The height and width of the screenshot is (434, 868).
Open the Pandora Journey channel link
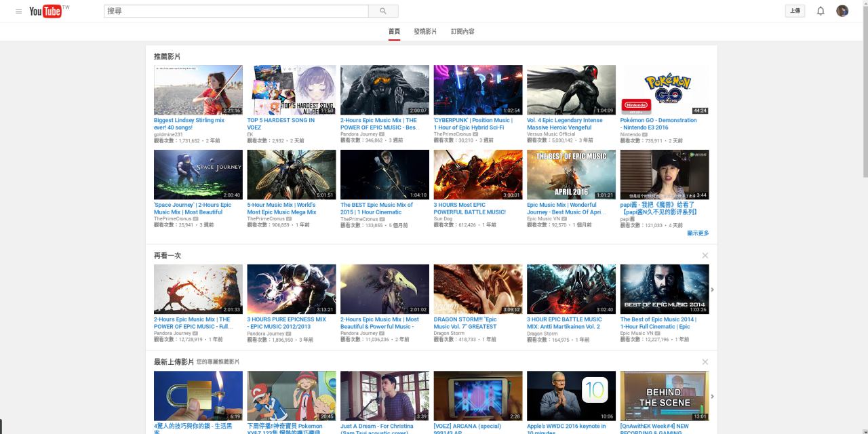point(359,134)
